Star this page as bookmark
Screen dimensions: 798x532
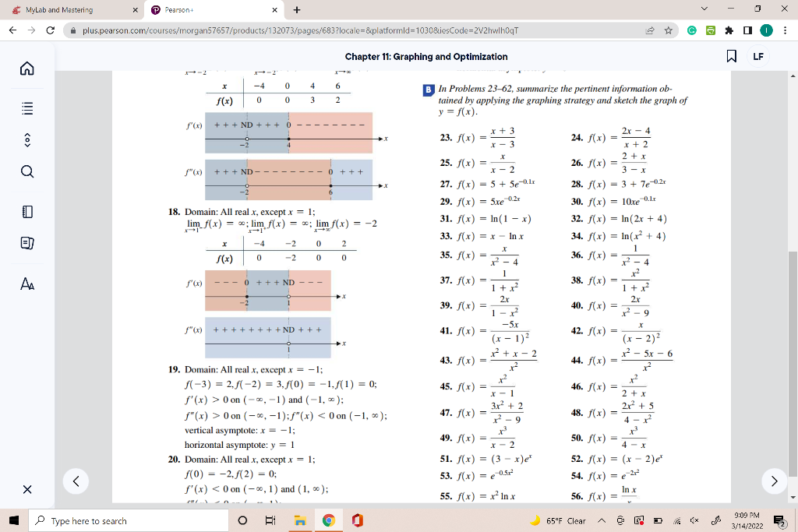[668, 30]
